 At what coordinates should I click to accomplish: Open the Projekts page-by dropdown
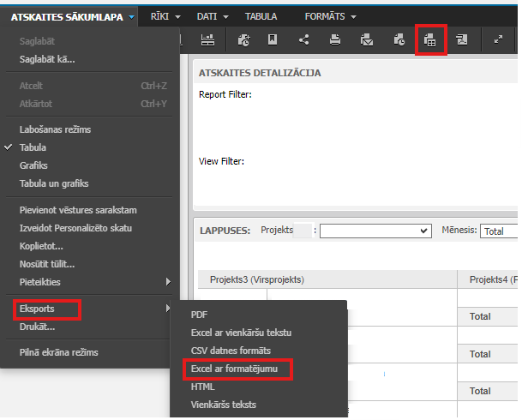coord(375,231)
